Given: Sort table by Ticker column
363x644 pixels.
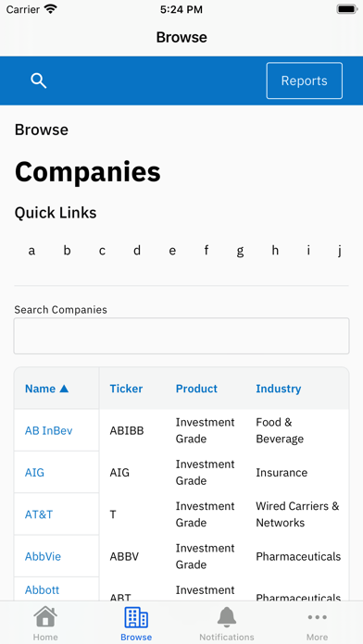Looking at the screenshot, I should [126, 389].
